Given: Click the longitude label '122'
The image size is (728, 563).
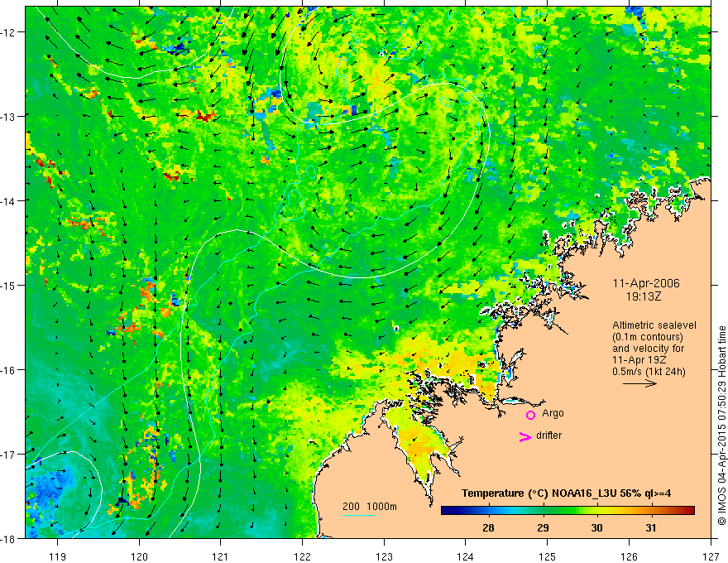Looking at the screenshot, I should [x=302, y=556].
